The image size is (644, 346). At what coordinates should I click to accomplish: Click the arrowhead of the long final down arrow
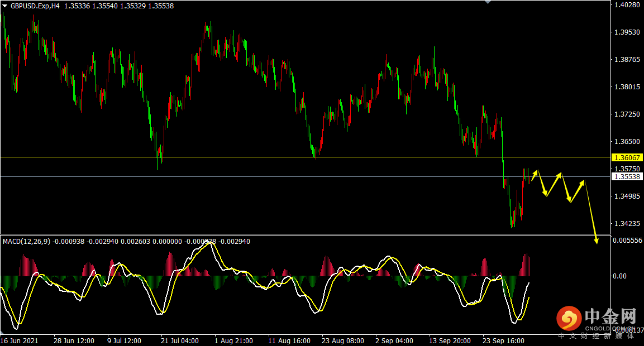[596, 241]
